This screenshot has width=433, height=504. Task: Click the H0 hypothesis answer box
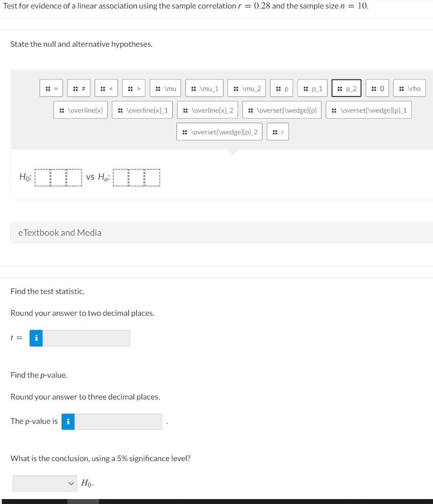click(58, 178)
